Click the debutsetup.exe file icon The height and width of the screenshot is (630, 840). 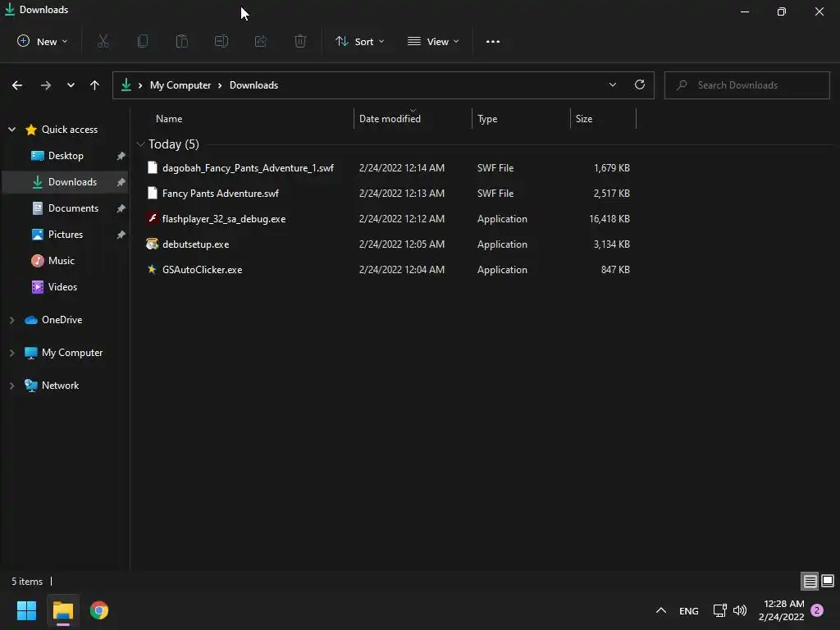pyautogui.click(x=152, y=244)
